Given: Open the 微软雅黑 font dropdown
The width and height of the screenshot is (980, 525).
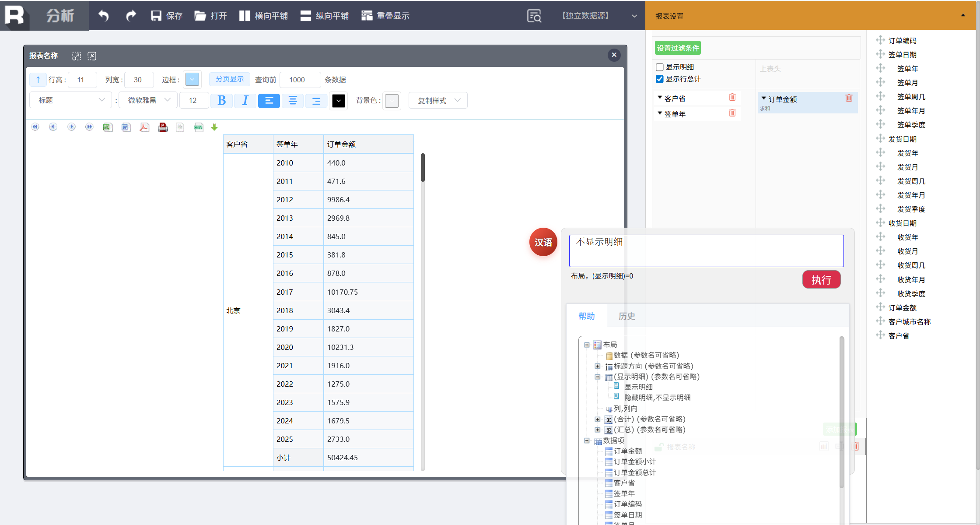Looking at the screenshot, I should point(148,100).
